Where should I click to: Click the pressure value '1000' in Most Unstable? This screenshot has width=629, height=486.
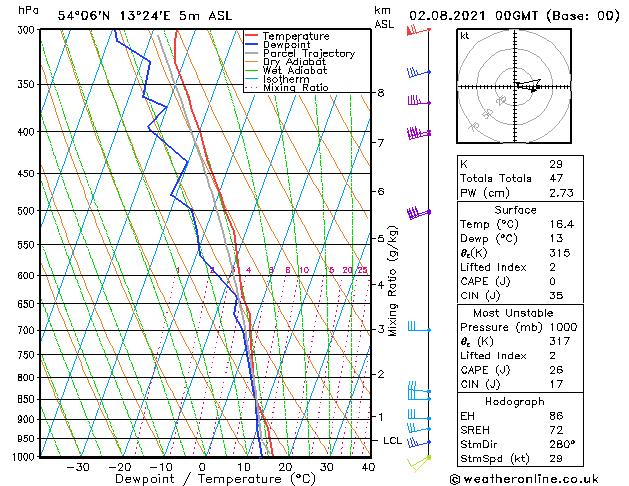click(563, 327)
